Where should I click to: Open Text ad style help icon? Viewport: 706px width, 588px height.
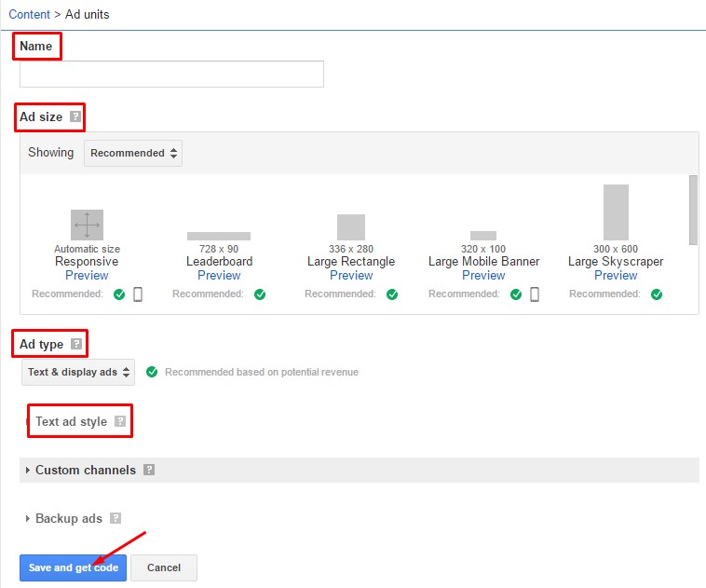(120, 421)
